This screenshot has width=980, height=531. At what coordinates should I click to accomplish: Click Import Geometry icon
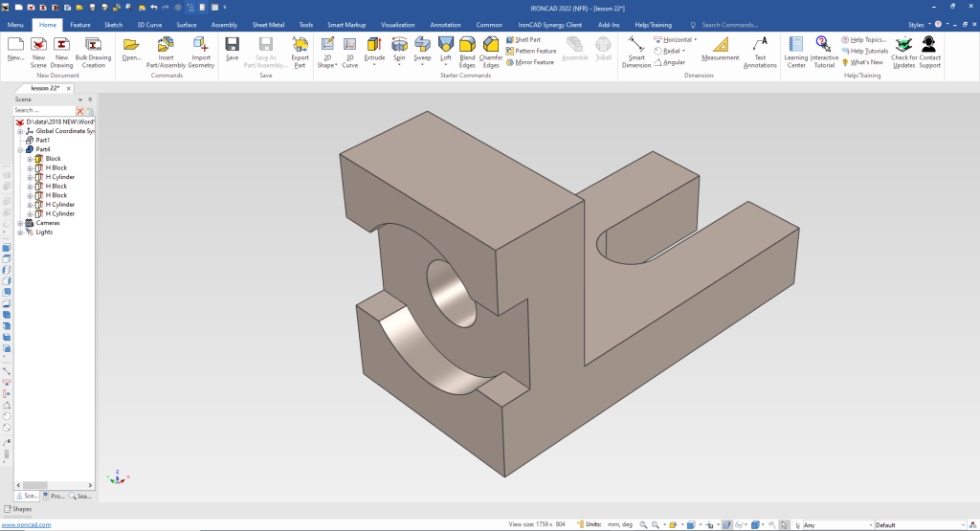point(201,44)
